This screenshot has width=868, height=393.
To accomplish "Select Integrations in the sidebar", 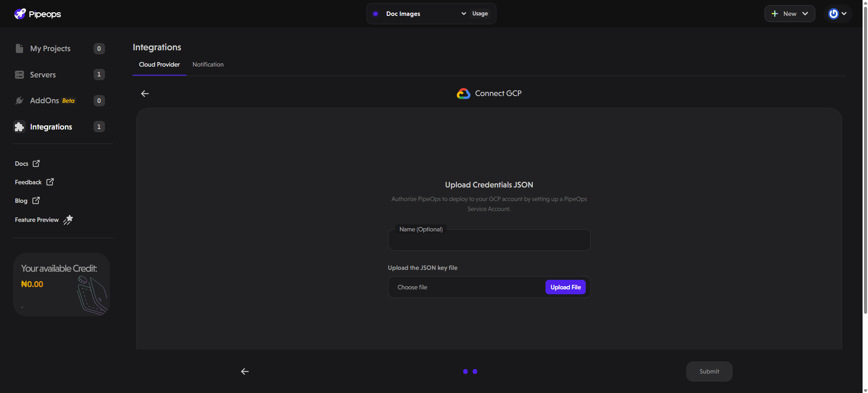I will pyautogui.click(x=51, y=127).
